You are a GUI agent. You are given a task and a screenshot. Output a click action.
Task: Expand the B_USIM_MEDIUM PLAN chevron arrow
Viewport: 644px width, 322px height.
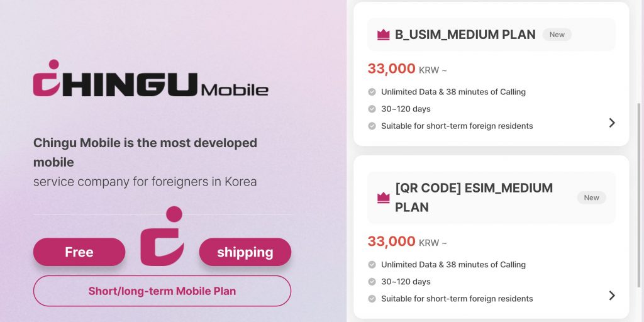pos(612,123)
